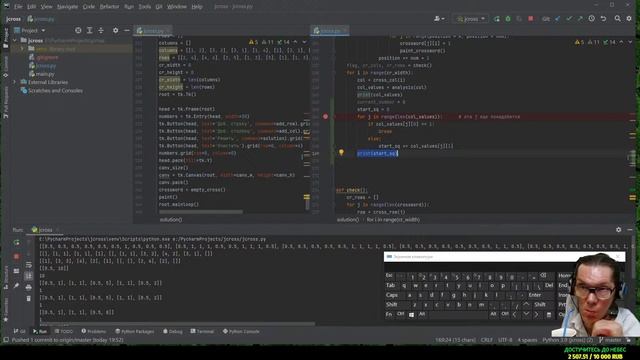Click the Run console horizontal scrollbar
The image size is (640, 360).
[x=177, y=324]
